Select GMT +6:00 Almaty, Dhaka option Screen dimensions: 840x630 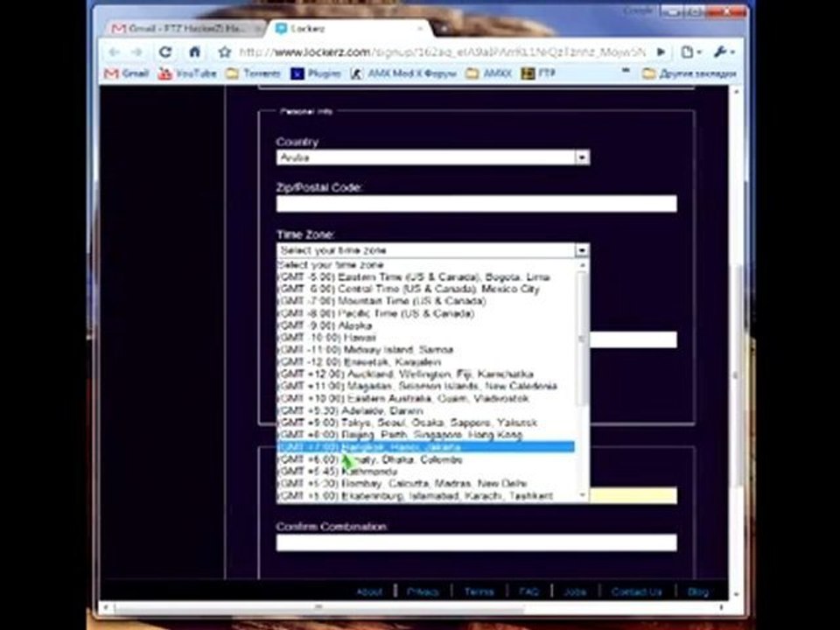(x=426, y=459)
